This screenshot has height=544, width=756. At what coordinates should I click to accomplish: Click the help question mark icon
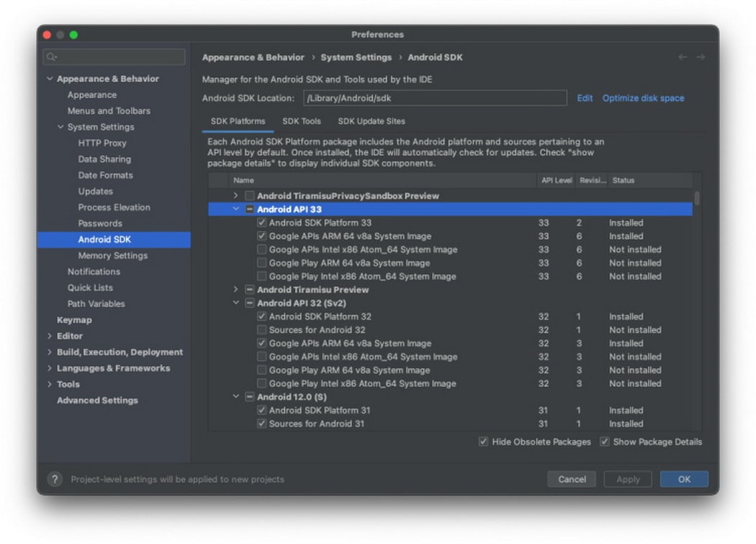click(55, 479)
